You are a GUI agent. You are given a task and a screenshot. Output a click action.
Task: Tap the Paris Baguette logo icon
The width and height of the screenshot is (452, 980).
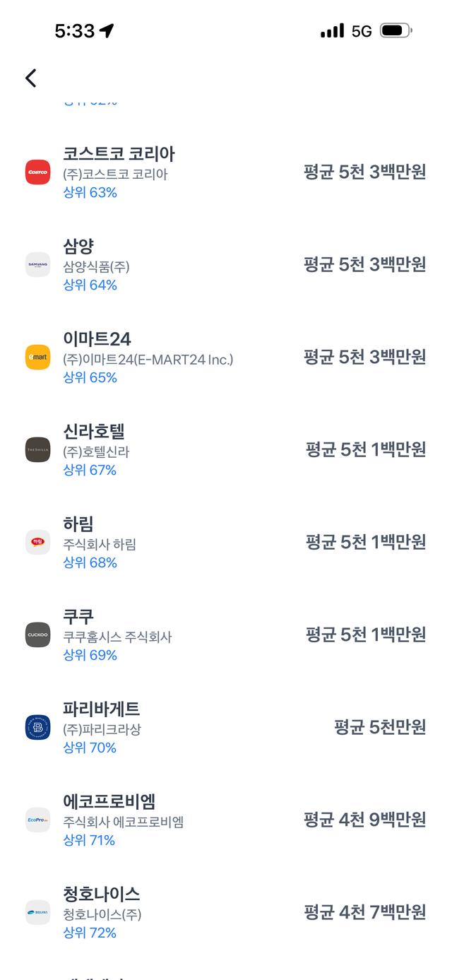pyautogui.click(x=37, y=728)
